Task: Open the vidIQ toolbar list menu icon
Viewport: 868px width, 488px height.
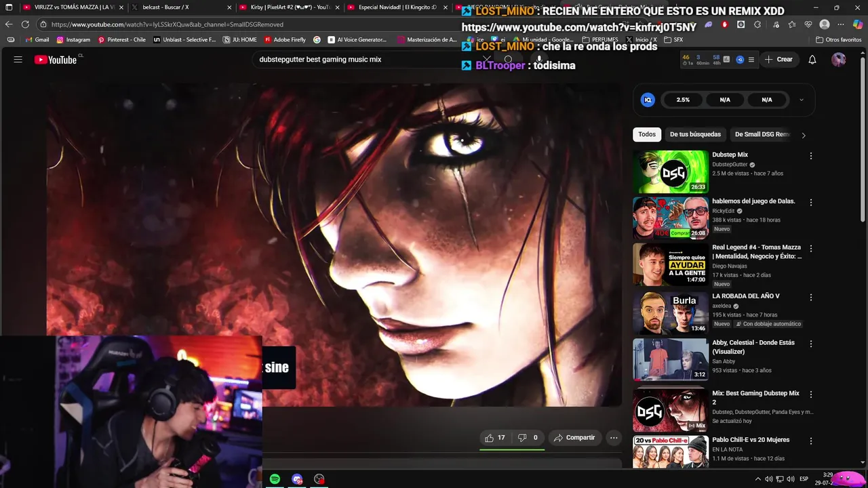Action: click(752, 60)
